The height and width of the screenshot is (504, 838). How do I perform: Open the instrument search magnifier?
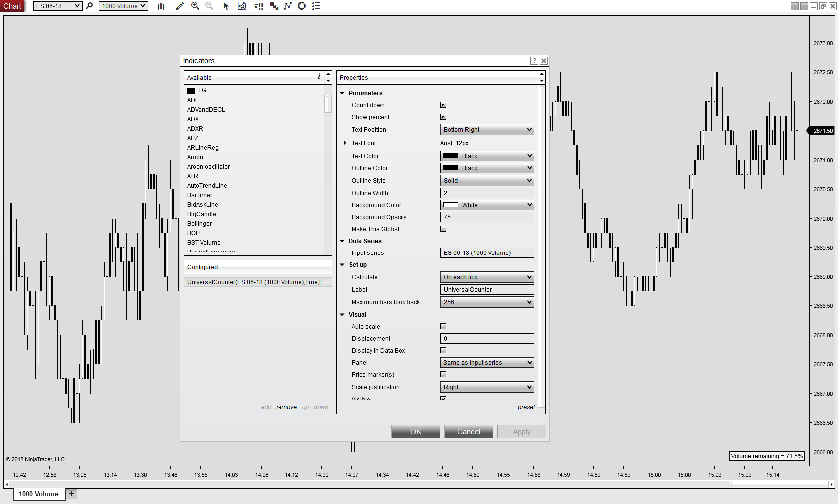[x=90, y=6]
